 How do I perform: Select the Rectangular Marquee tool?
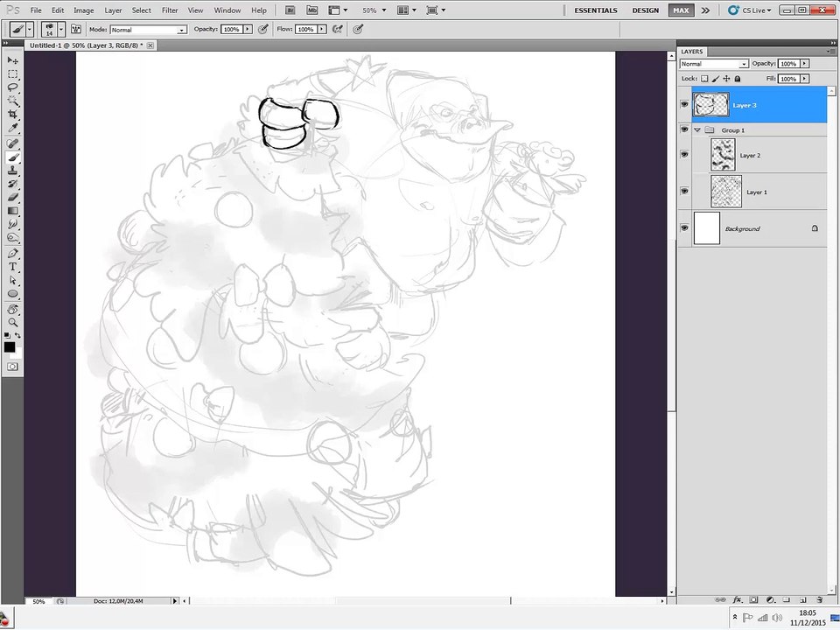tap(12, 73)
